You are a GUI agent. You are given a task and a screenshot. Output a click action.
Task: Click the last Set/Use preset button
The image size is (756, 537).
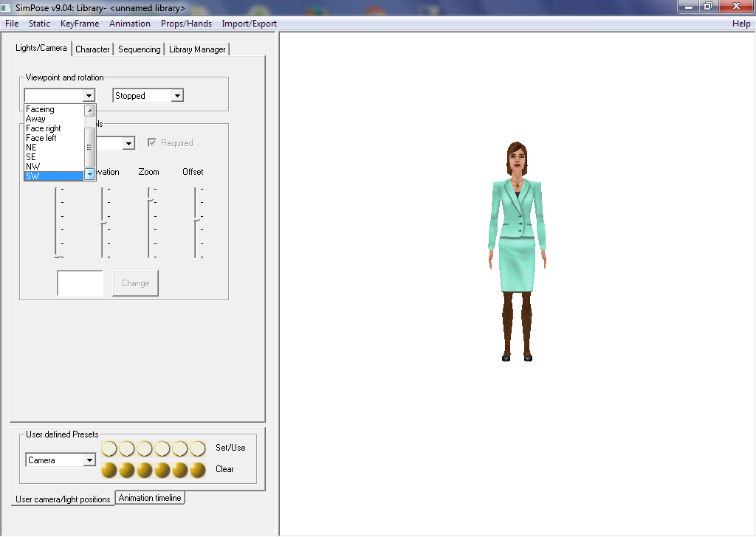(198, 448)
